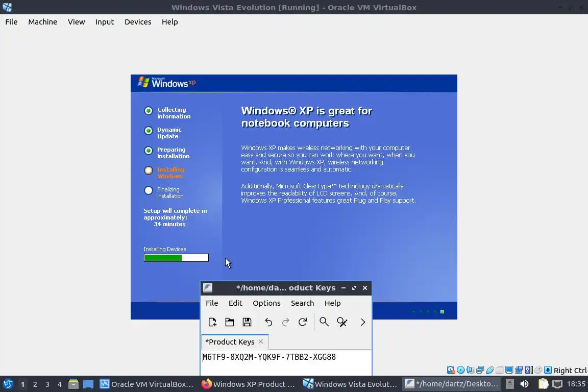Screen dimensions: 588x392
Task: Click the Installing Devices progress bar
Action: (176, 258)
